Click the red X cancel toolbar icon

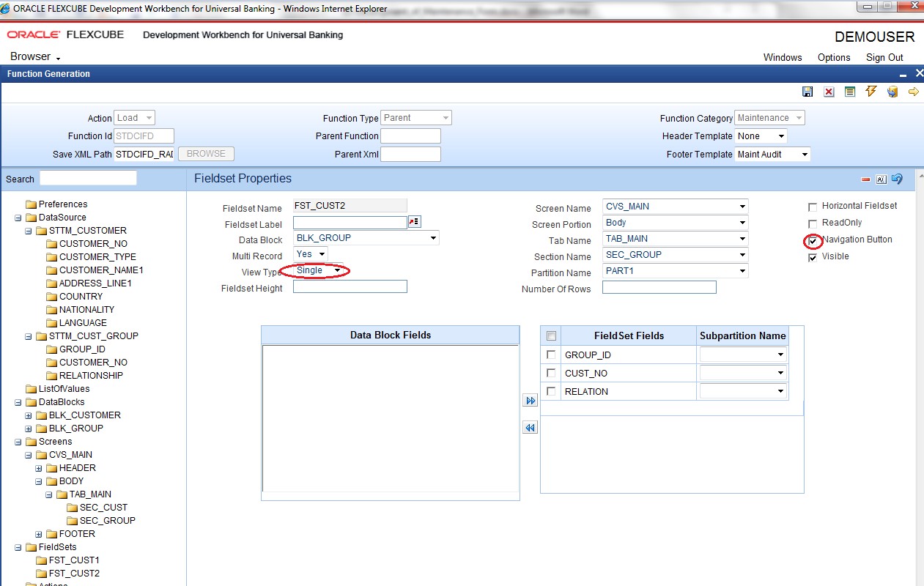coord(829,92)
